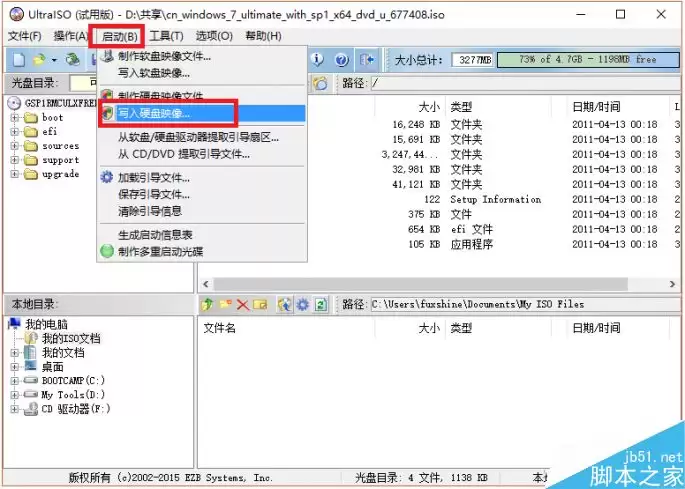Viewport: 685px width, 489px height.
Task: Choose 清除引导信息 menu entry
Action: tap(202, 211)
